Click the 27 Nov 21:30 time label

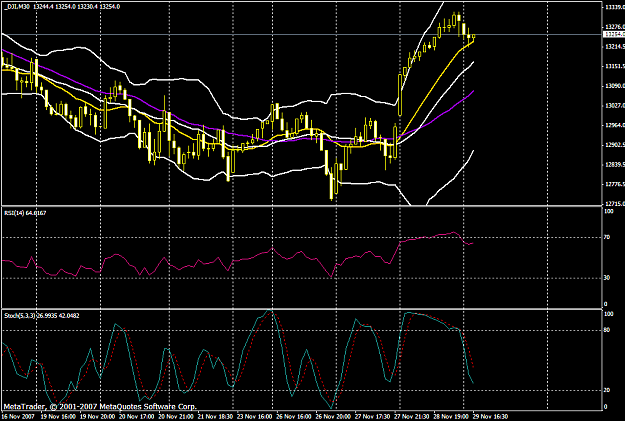pos(411,417)
